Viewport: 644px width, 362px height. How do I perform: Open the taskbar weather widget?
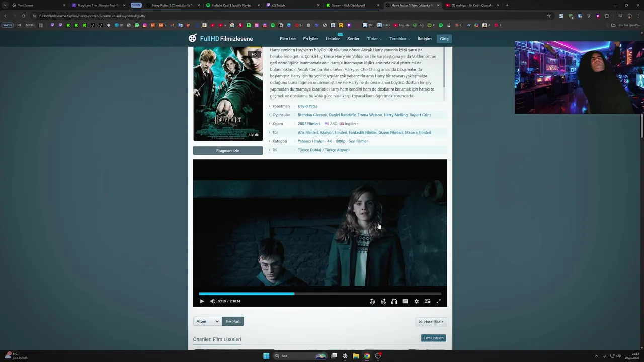[16, 356]
